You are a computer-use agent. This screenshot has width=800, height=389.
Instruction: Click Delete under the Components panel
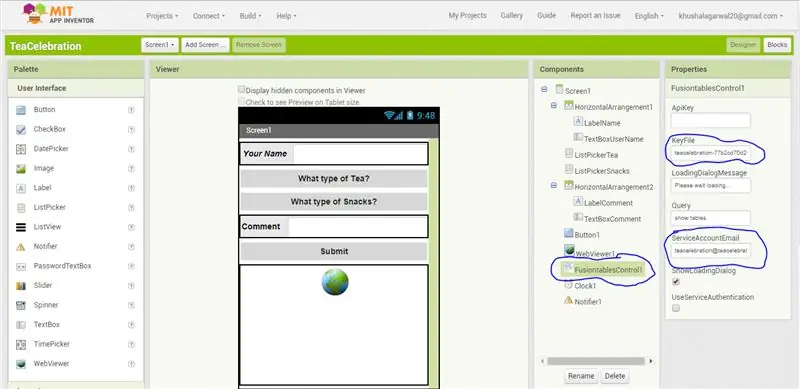[x=615, y=376]
